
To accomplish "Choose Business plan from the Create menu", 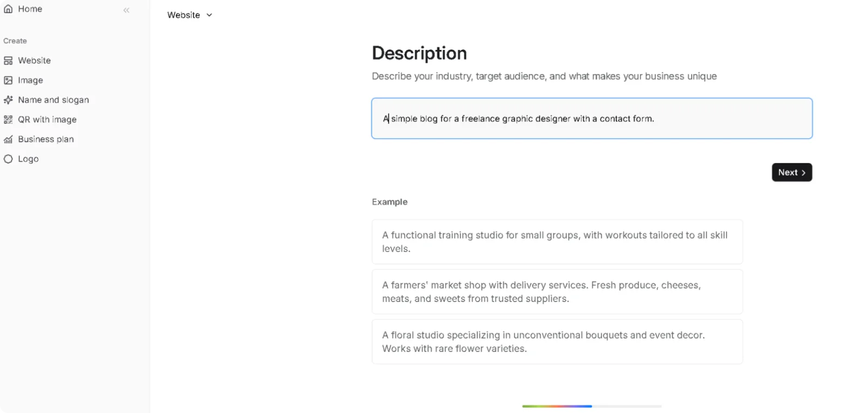I will click(46, 139).
